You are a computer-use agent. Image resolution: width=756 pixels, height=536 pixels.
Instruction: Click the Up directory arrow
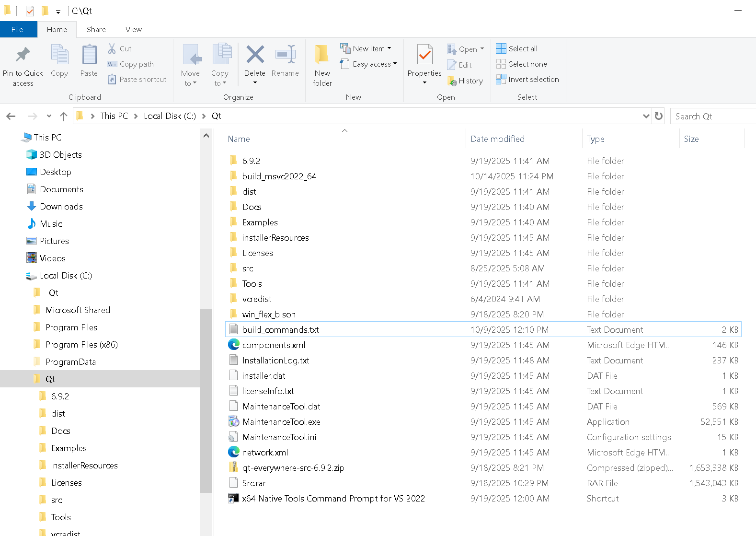(x=64, y=116)
